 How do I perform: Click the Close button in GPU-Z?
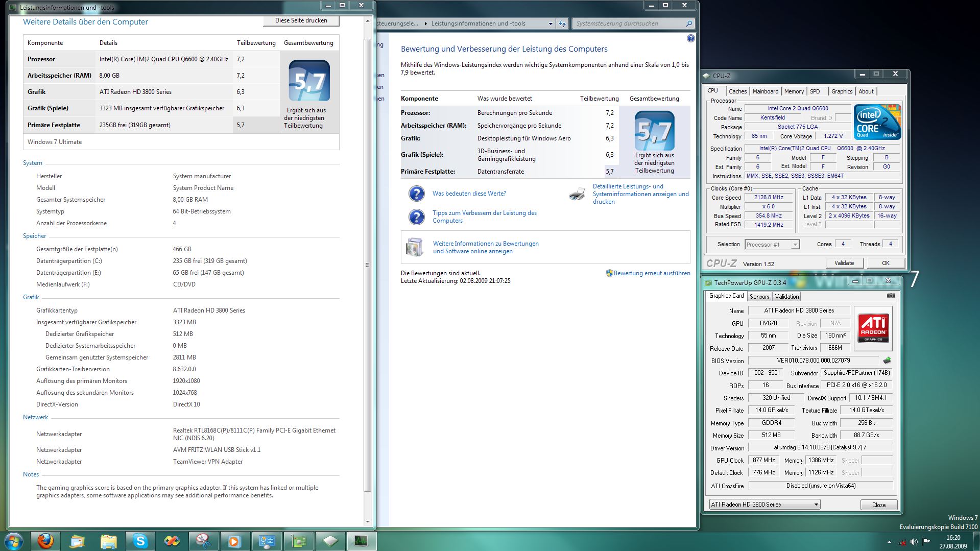(x=879, y=505)
